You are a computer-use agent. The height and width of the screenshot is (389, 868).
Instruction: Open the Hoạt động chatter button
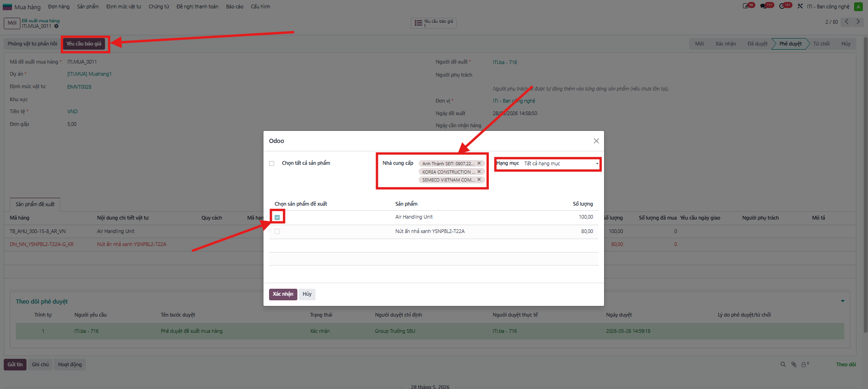point(70,364)
